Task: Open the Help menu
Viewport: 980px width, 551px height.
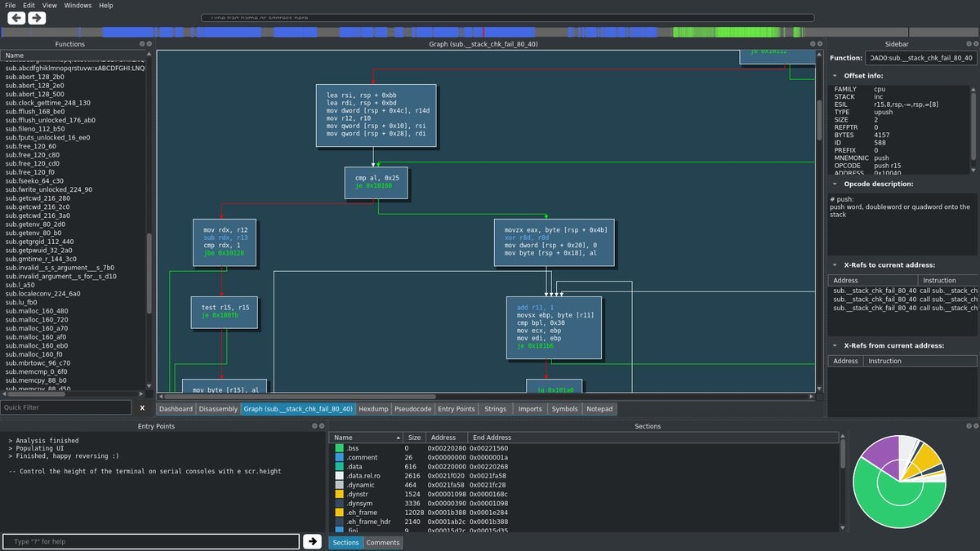Action: pyautogui.click(x=106, y=5)
